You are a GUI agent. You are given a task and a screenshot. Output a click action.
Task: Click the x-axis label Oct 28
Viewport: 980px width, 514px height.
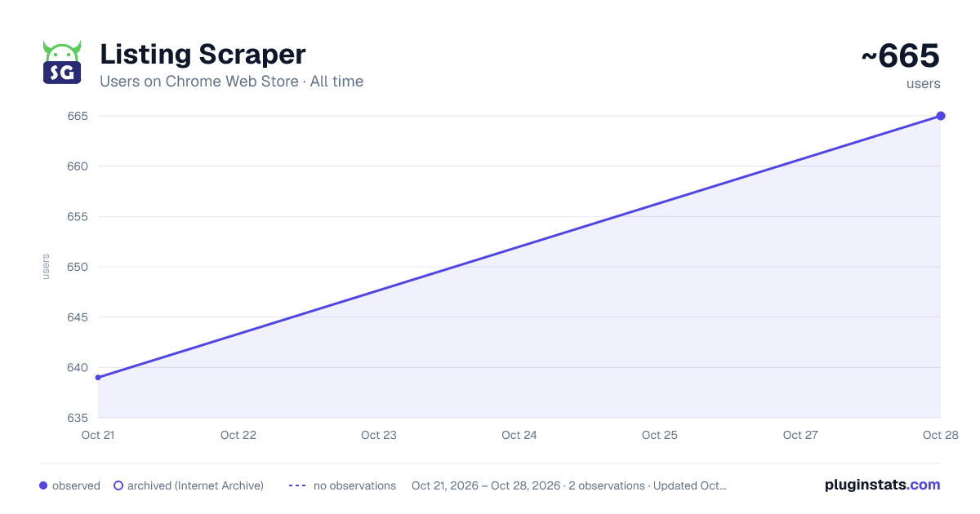tap(940, 435)
